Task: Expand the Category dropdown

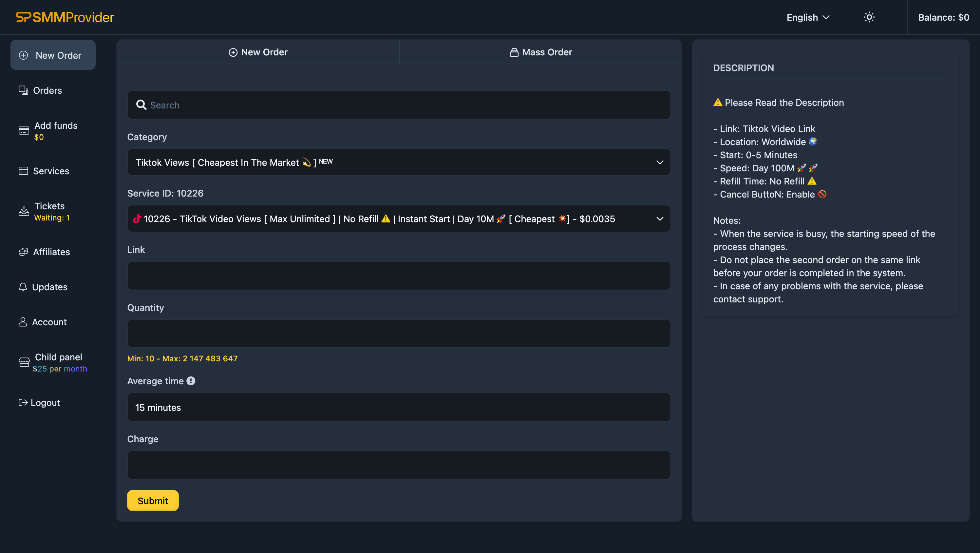Action: tap(398, 162)
